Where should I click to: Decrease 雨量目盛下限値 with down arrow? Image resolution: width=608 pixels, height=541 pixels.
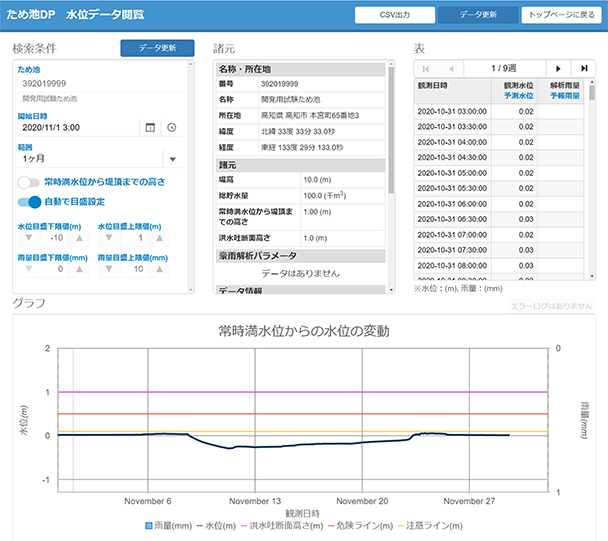click(x=29, y=269)
